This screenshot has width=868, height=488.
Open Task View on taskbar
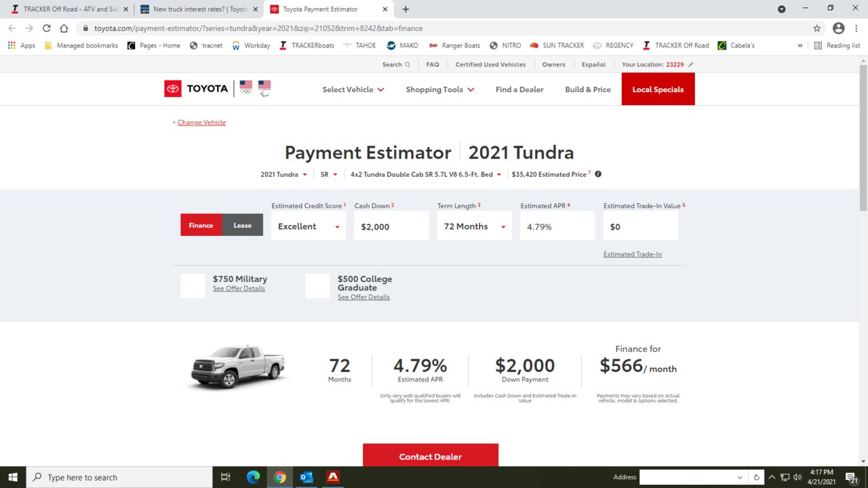click(x=226, y=477)
